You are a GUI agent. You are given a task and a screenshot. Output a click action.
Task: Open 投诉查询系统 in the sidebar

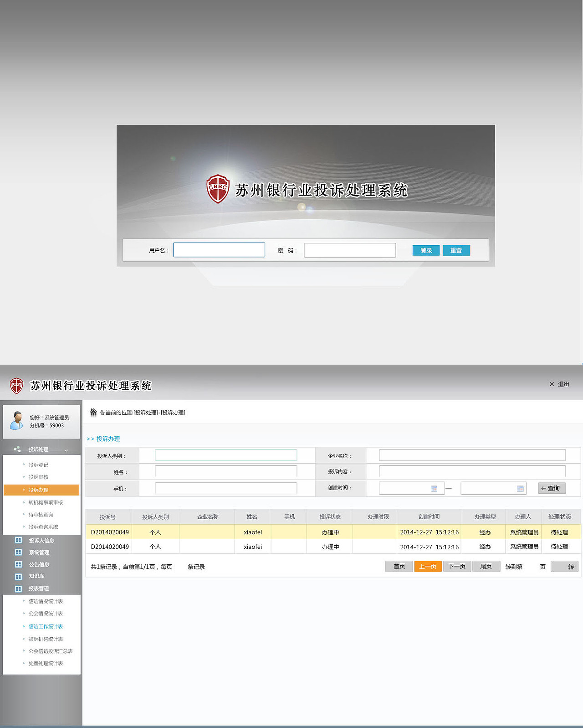[x=43, y=527]
